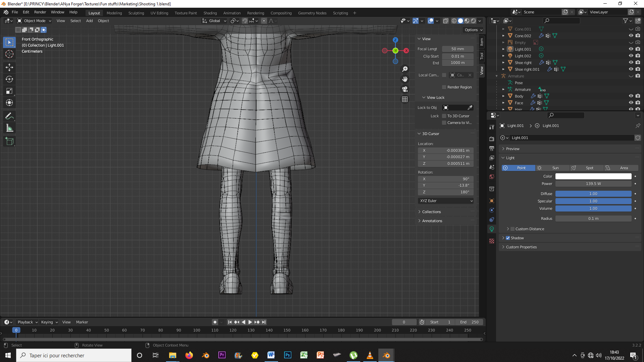Play the animation forward

pyautogui.click(x=250, y=322)
